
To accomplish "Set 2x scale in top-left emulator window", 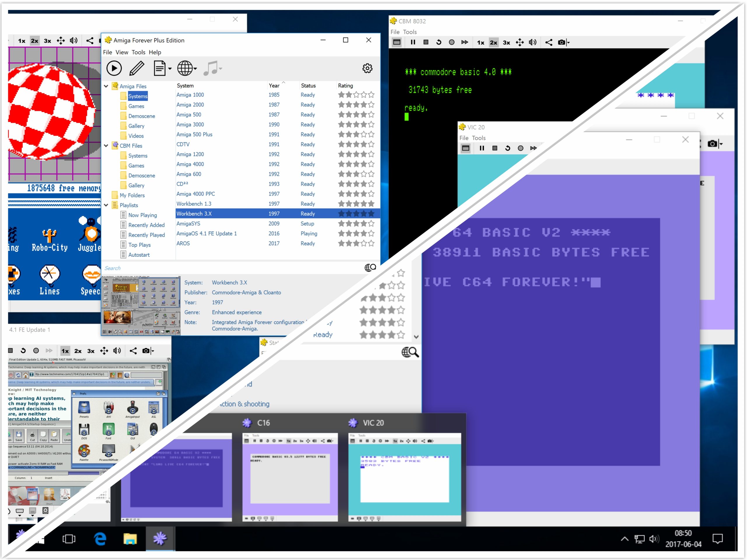I will 34,41.
